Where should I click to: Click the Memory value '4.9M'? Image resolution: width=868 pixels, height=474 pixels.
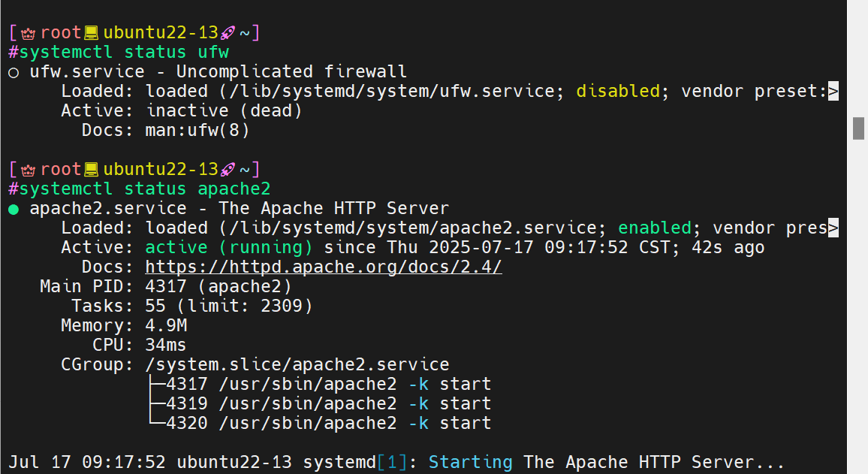166,325
